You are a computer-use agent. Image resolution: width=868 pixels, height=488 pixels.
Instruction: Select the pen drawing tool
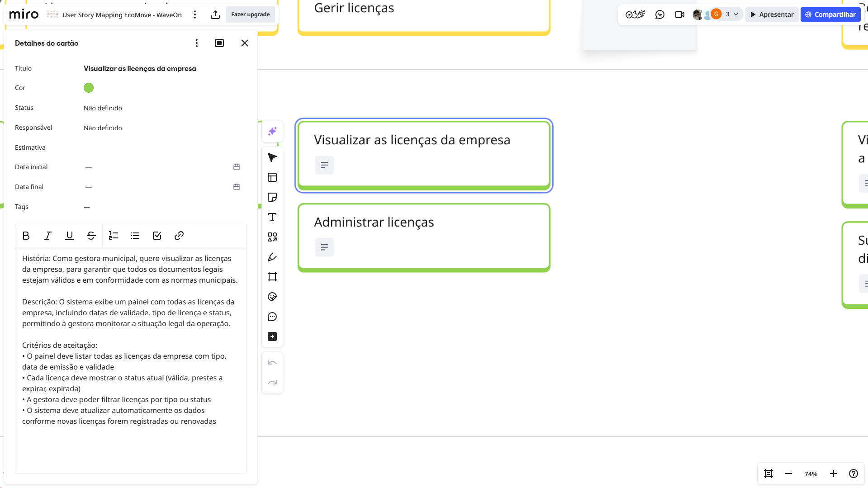pyautogui.click(x=272, y=257)
